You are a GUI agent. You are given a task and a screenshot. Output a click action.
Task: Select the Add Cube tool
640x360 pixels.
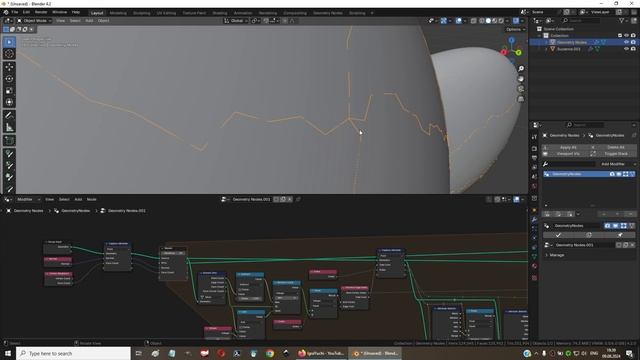tap(9, 141)
